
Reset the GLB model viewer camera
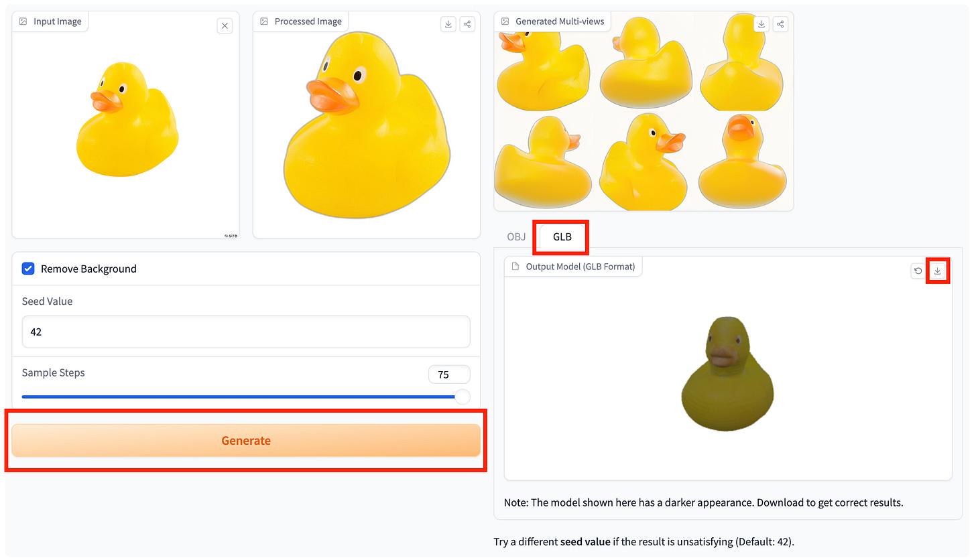(x=917, y=271)
